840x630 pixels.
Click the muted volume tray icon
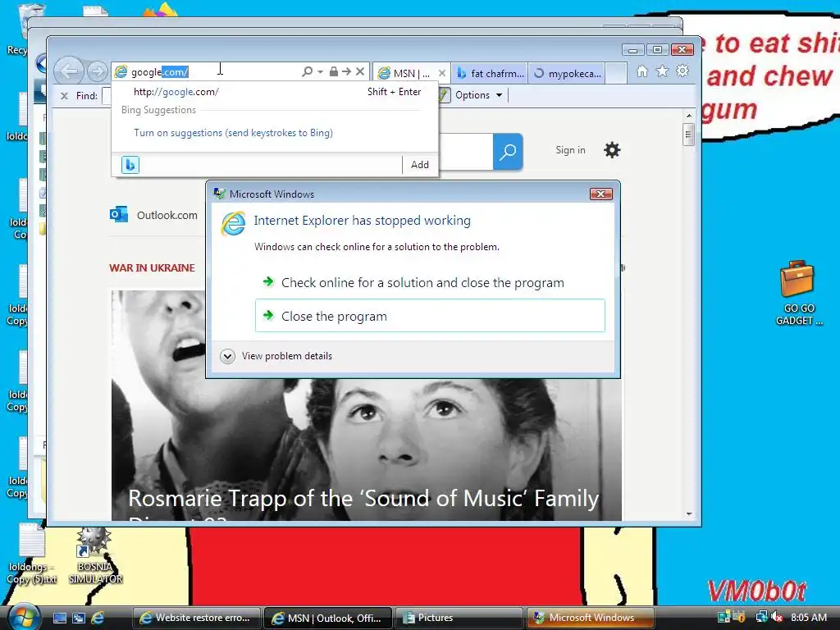pyautogui.click(x=778, y=617)
